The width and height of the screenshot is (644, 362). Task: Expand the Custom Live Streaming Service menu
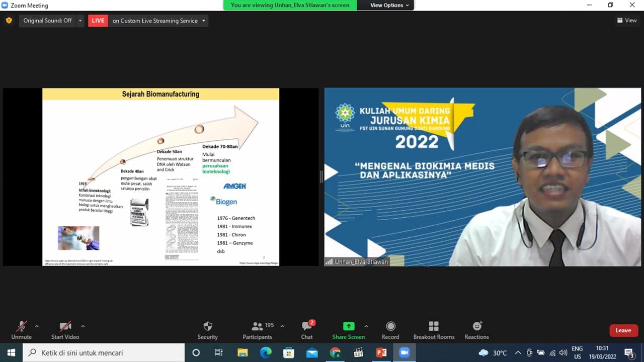tap(204, 21)
